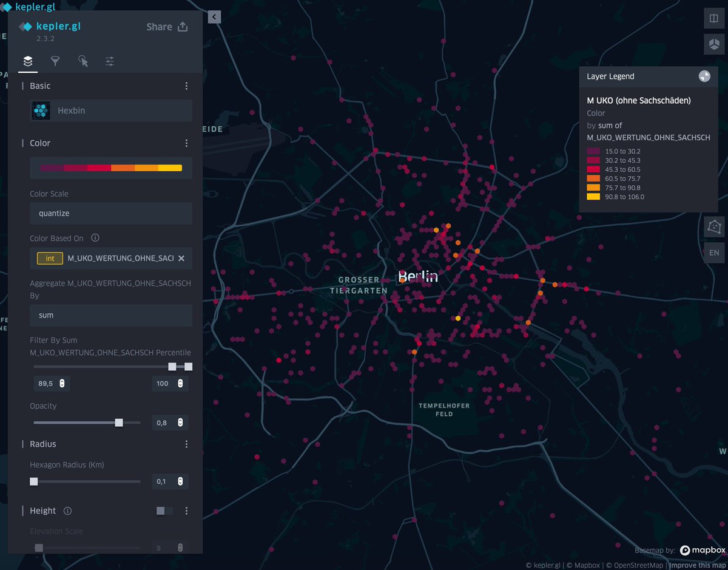Open the Interactions tab
The image size is (728, 570).
click(x=83, y=61)
